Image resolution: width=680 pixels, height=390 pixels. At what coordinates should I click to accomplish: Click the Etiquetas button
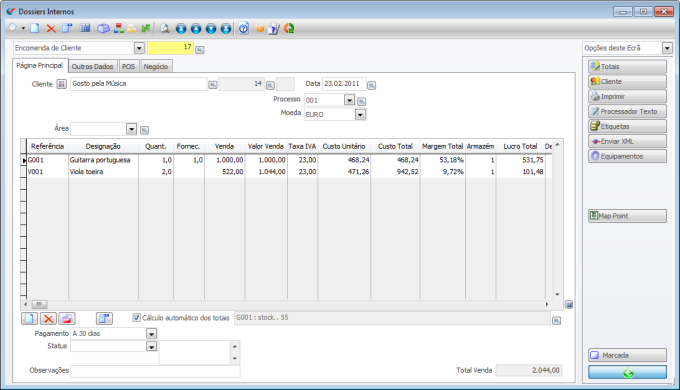click(628, 126)
